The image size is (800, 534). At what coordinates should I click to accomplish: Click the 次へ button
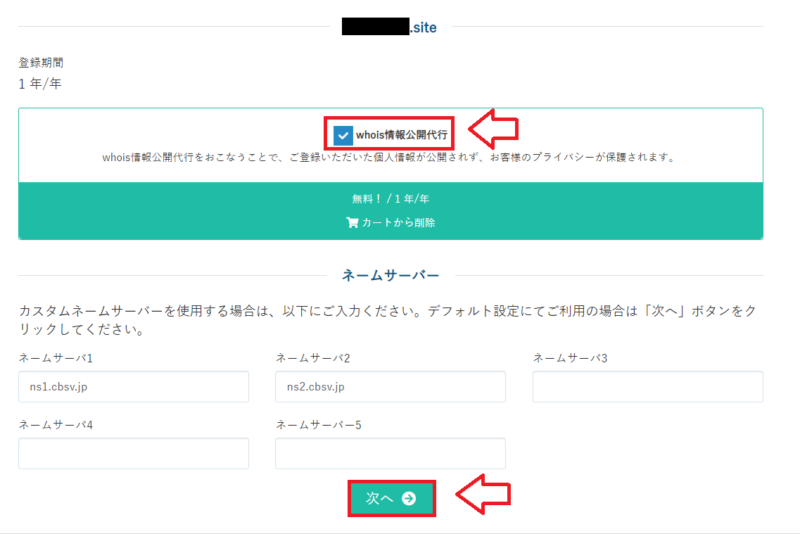coord(391,498)
